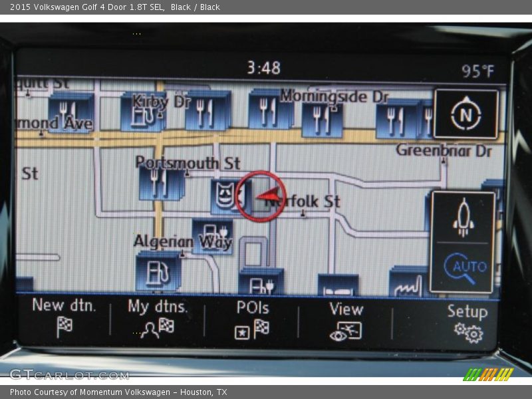Select the bottom-edge charging station POI

[261, 281]
